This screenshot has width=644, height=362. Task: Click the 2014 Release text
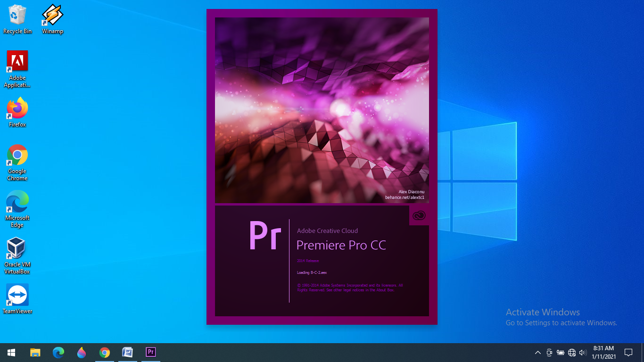tap(308, 261)
